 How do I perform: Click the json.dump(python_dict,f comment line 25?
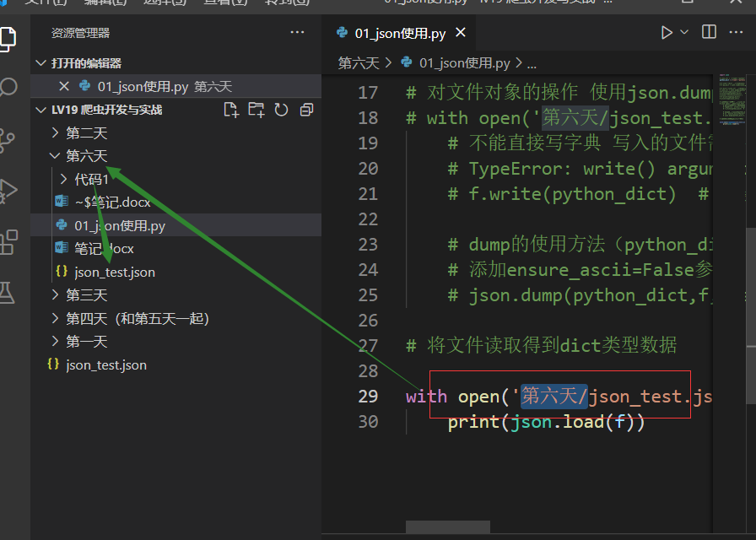click(x=580, y=295)
